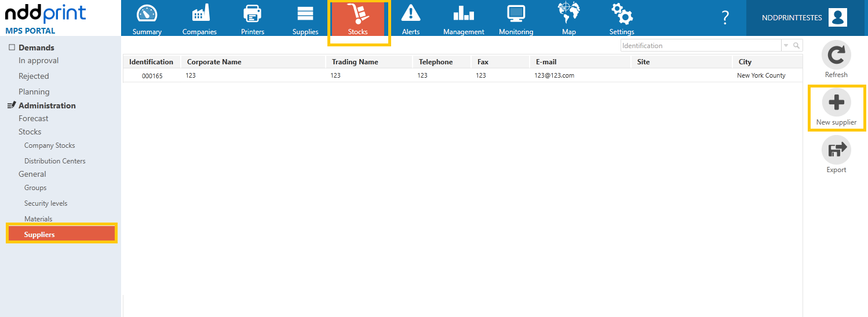Go to the Companies factory icon
Screen dimensions: 868x317
click(200, 14)
